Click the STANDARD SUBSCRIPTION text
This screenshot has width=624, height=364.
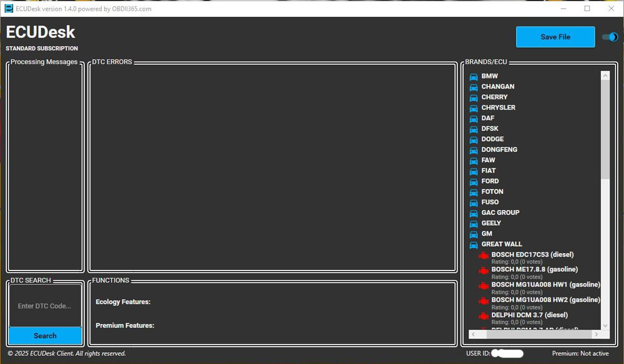[x=42, y=49]
